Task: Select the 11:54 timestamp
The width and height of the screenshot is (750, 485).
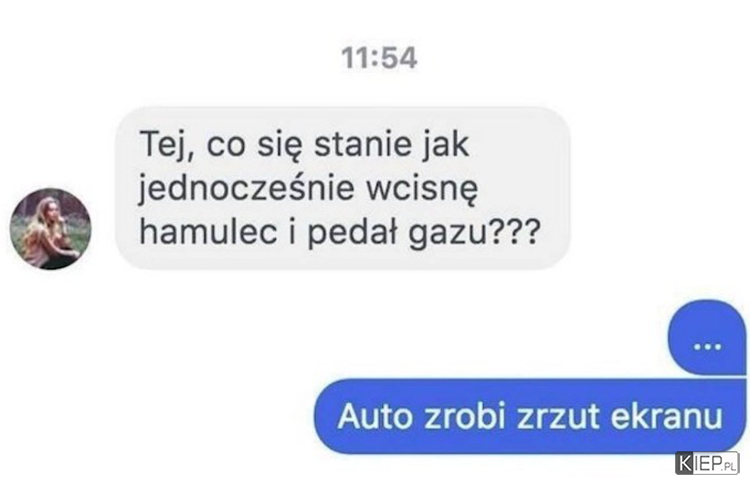Action: coord(379,58)
